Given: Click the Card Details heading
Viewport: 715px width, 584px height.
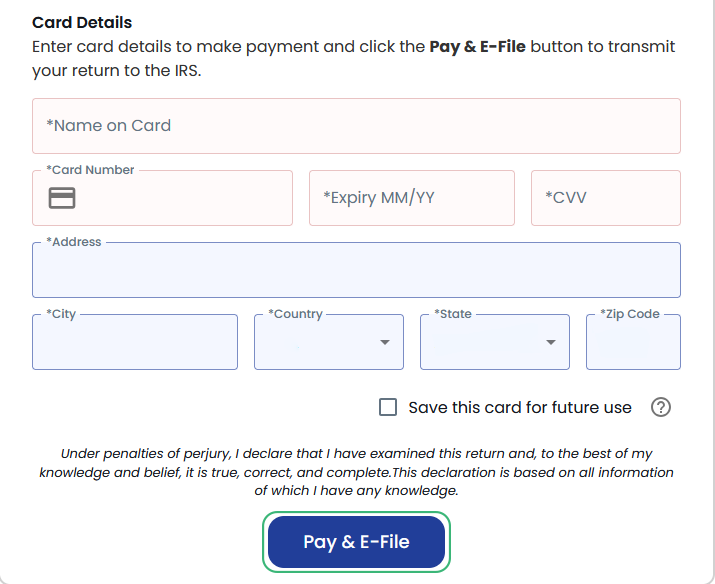Looking at the screenshot, I should pyautogui.click(x=82, y=22).
